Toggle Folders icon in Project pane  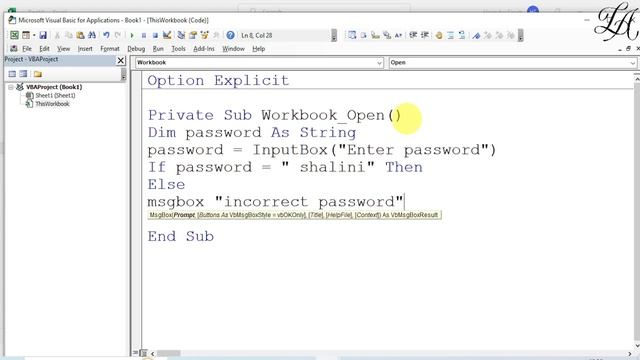click(38, 74)
